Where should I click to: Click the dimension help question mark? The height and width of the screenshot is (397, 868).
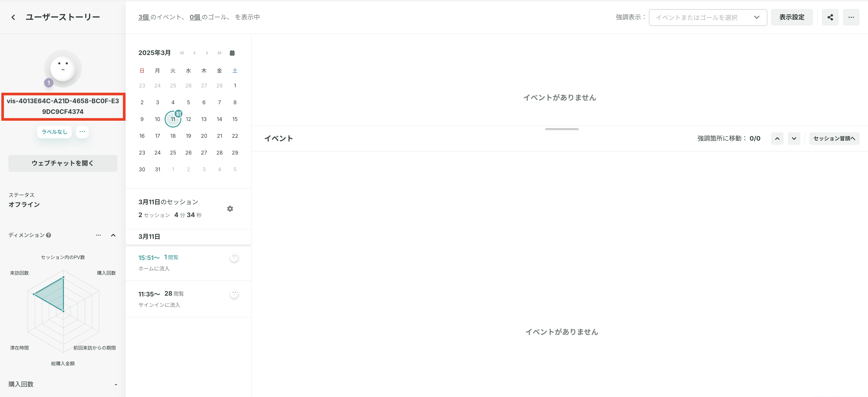48,235
